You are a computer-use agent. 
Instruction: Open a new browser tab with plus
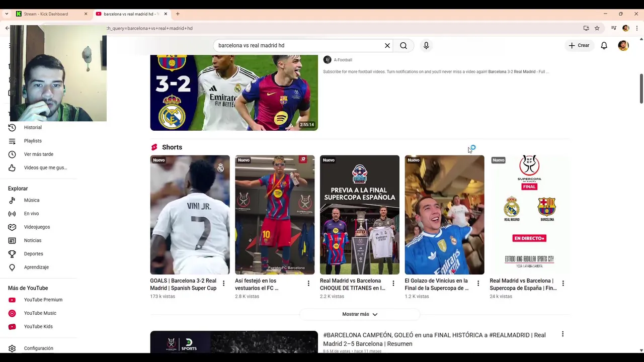pyautogui.click(x=178, y=14)
